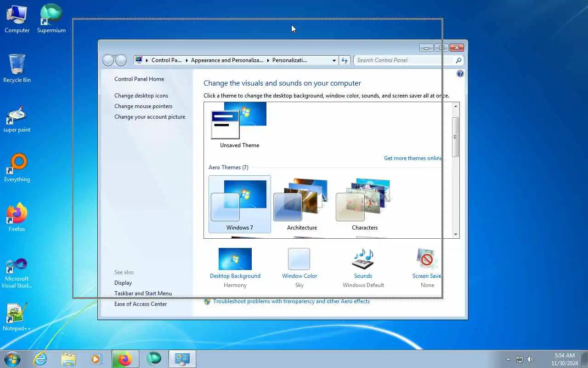The height and width of the screenshot is (368, 588).
Task: Open Change mouse pointers link
Action: coord(143,106)
